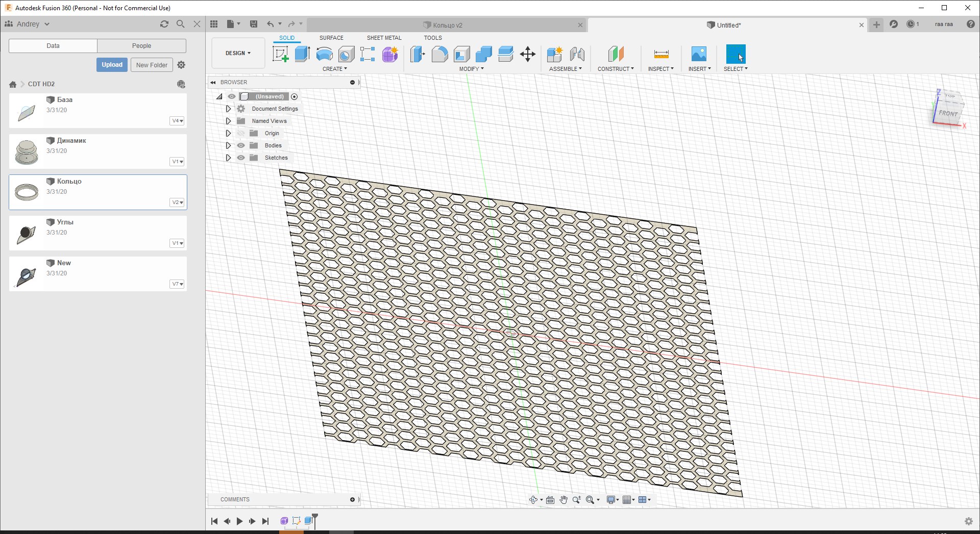
Task: Select the Hole tool
Action: point(346,54)
